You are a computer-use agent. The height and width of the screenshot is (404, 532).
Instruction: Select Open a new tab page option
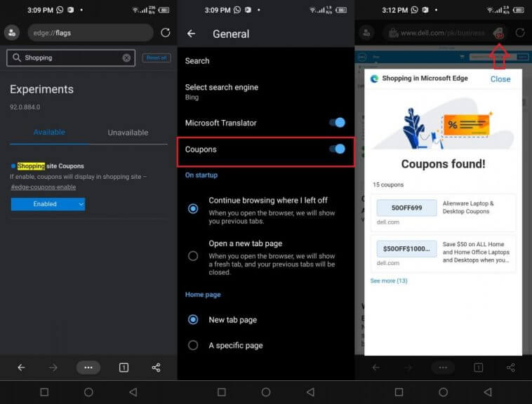(193, 256)
